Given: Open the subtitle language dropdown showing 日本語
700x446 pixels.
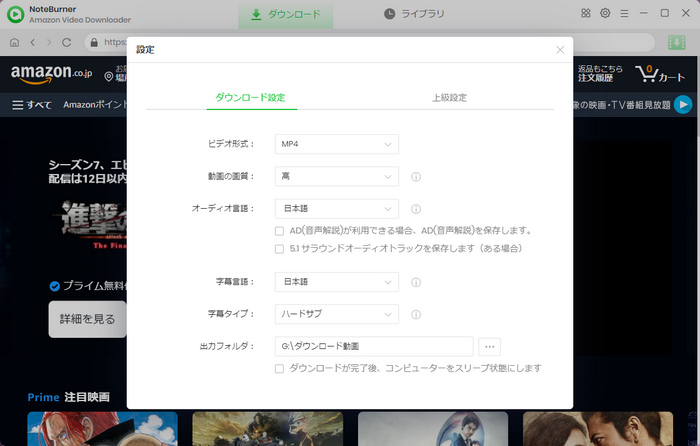Looking at the screenshot, I should coord(337,282).
